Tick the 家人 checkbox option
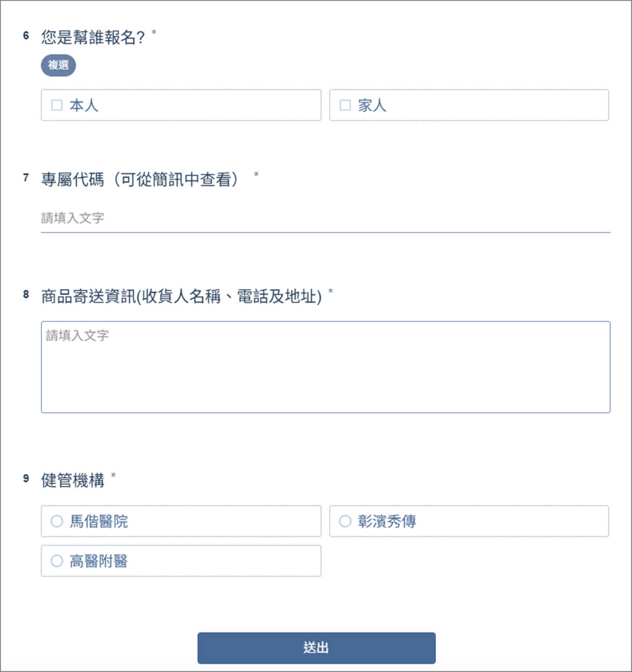The height and width of the screenshot is (672, 632). [345, 105]
